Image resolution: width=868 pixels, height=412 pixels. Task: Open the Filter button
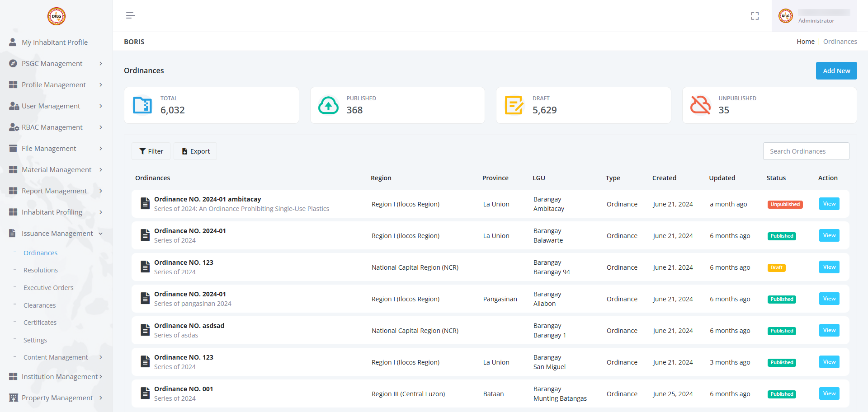(151, 151)
